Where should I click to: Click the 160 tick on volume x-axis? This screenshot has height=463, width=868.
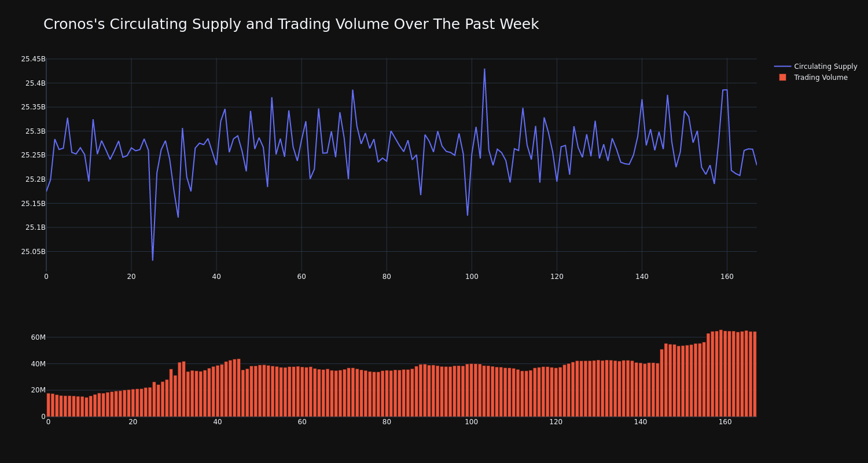click(x=725, y=422)
